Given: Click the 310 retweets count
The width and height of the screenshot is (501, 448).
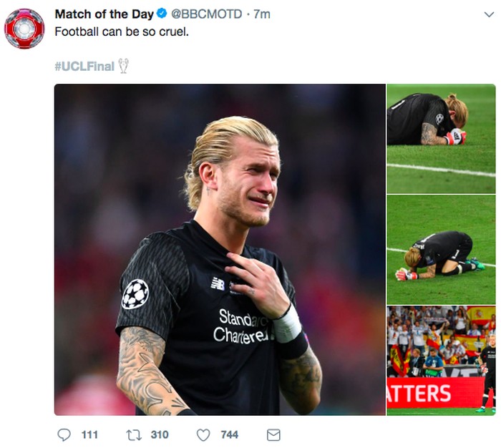Looking at the screenshot, I should point(160,434).
